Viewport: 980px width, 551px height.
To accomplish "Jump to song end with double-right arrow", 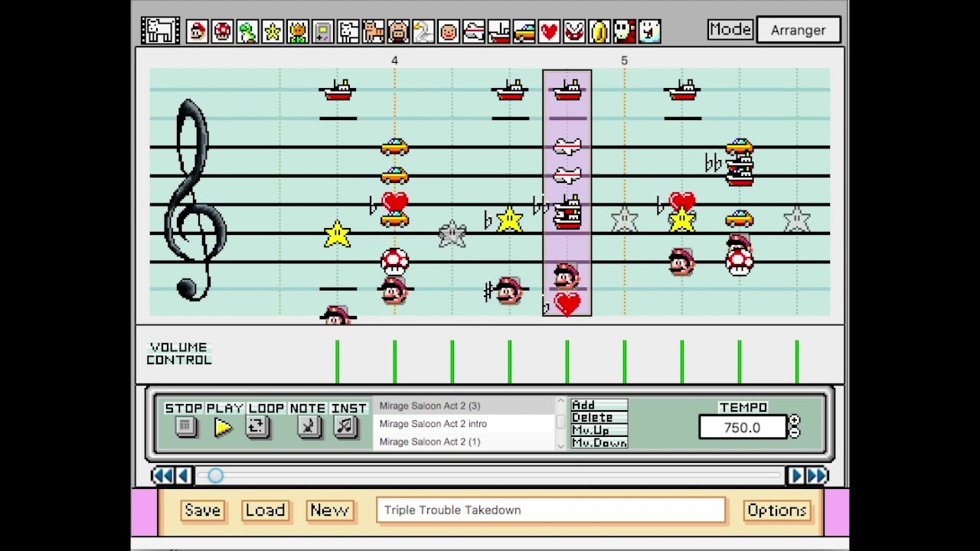I will (x=817, y=476).
